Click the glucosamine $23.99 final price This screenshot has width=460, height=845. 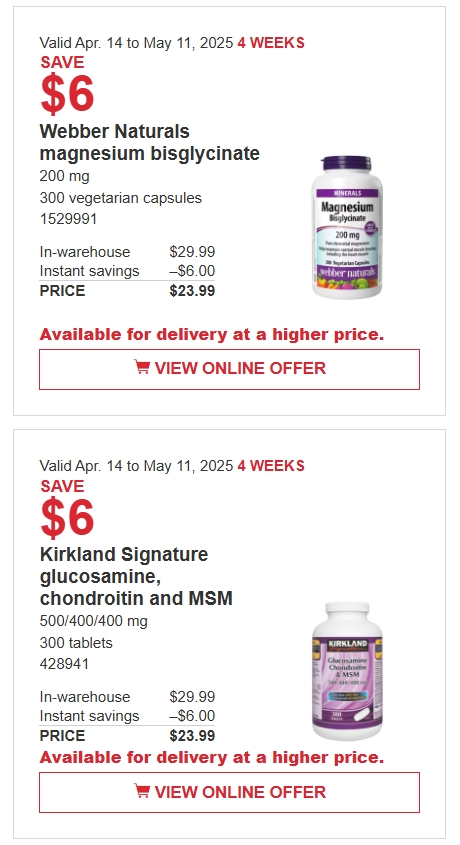click(x=192, y=736)
